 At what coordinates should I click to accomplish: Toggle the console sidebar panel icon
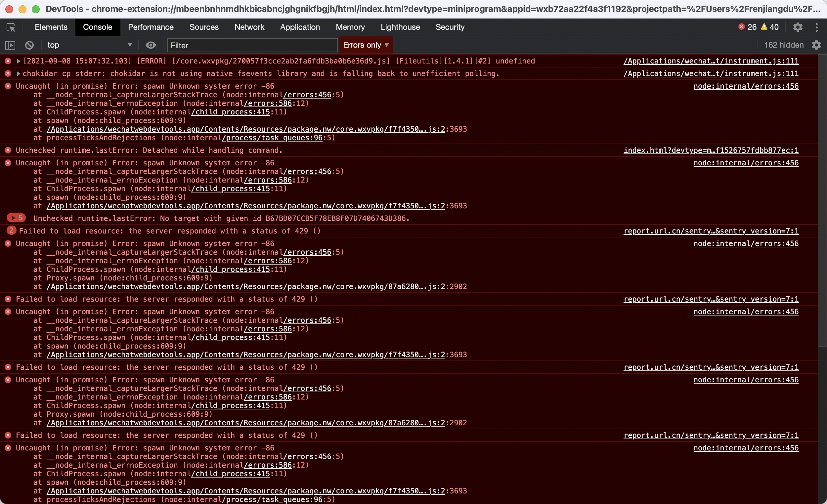tap(10, 45)
